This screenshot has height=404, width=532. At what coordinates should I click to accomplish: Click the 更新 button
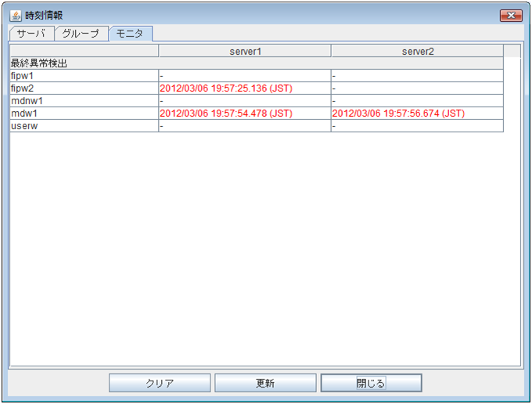click(265, 383)
